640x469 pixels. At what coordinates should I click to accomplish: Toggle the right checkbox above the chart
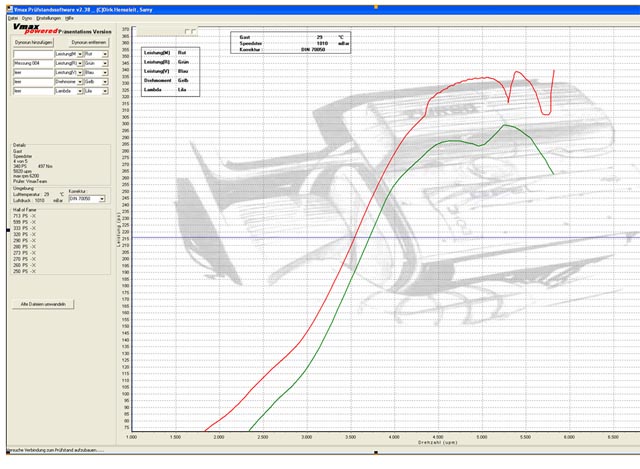194,31
